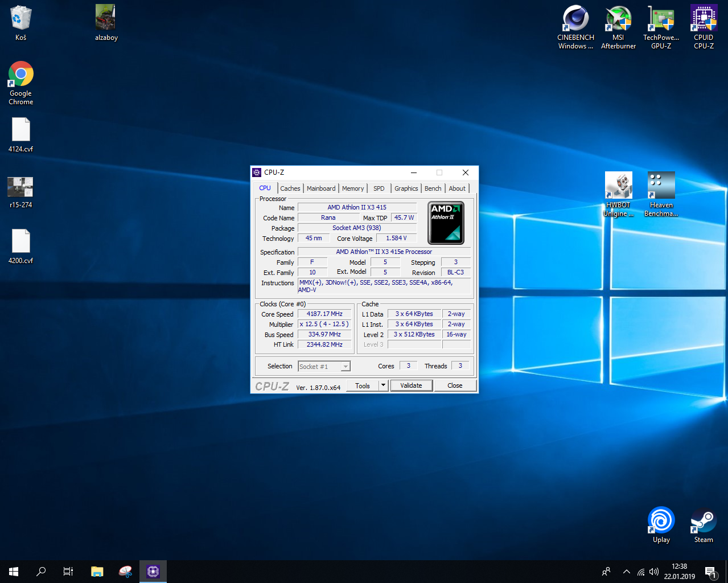728x583 pixels.
Task: Select the 4200.cvf file icon
Action: point(21,247)
